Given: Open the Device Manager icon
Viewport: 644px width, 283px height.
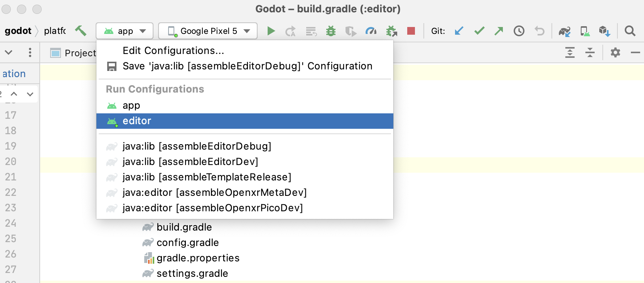Looking at the screenshot, I should pos(585,31).
